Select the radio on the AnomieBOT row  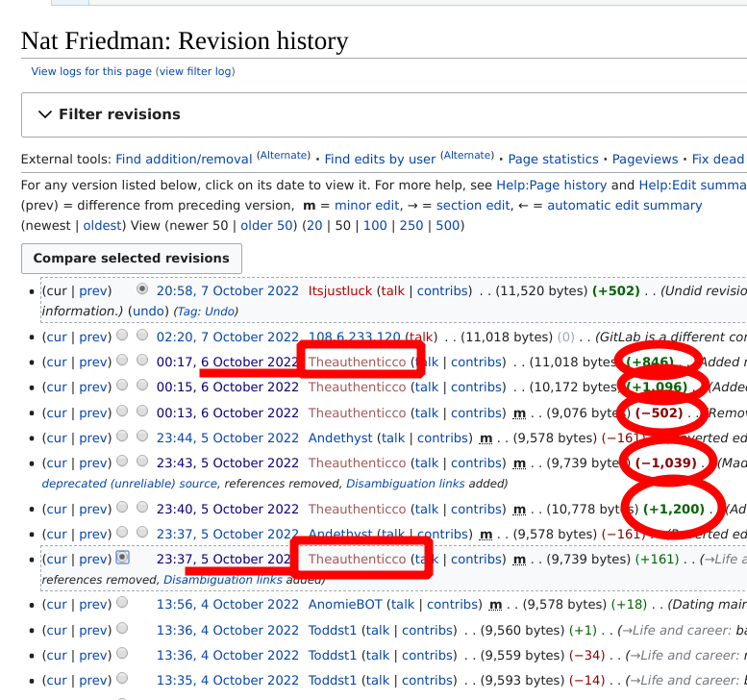(x=122, y=602)
